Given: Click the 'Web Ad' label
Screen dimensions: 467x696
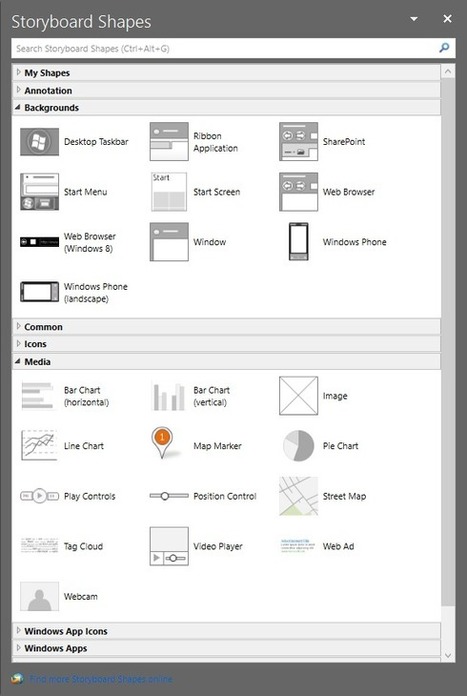Looking at the screenshot, I should (x=338, y=546).
